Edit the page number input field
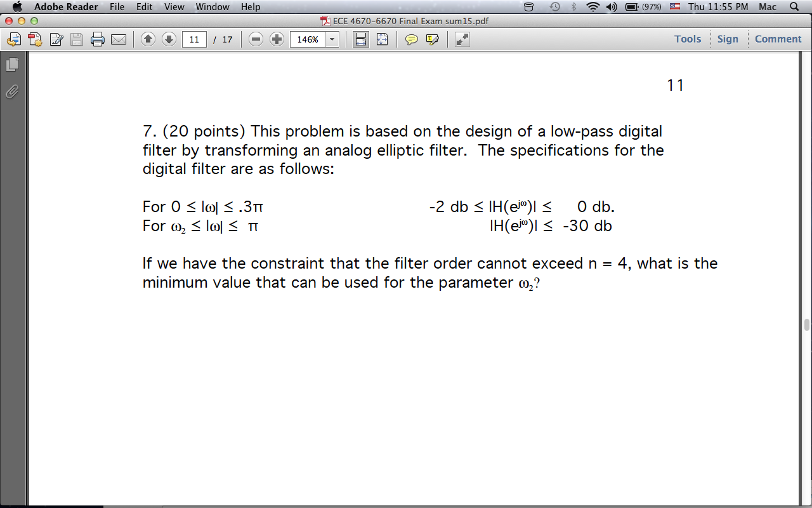 (193, 39)
